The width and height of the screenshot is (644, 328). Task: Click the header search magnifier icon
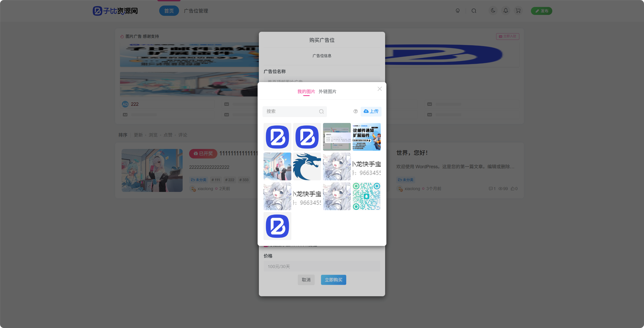tap(474, 11)
